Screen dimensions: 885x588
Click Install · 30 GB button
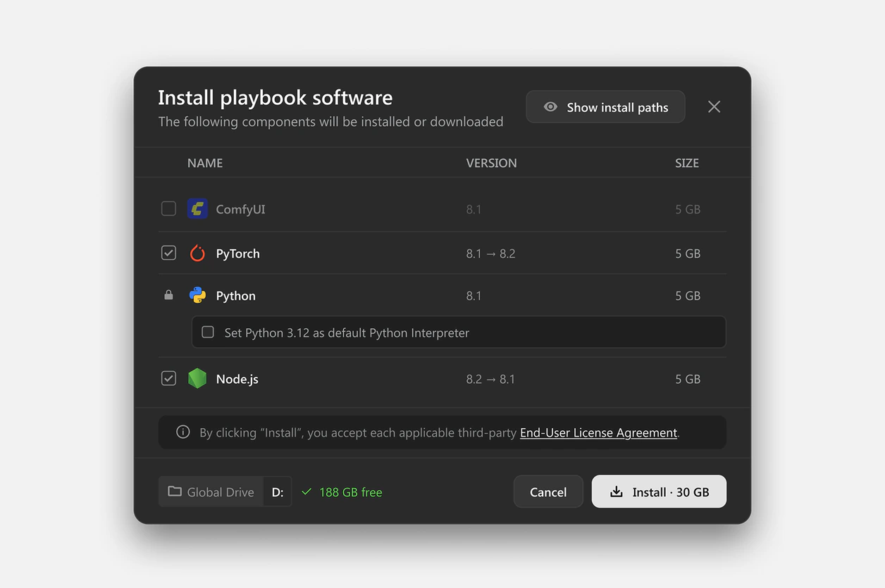659,492
